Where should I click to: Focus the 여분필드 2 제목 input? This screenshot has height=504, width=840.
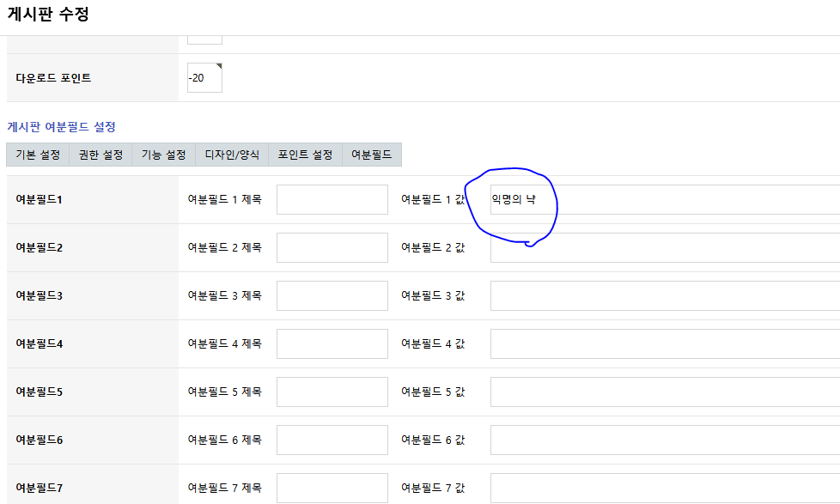332,248
